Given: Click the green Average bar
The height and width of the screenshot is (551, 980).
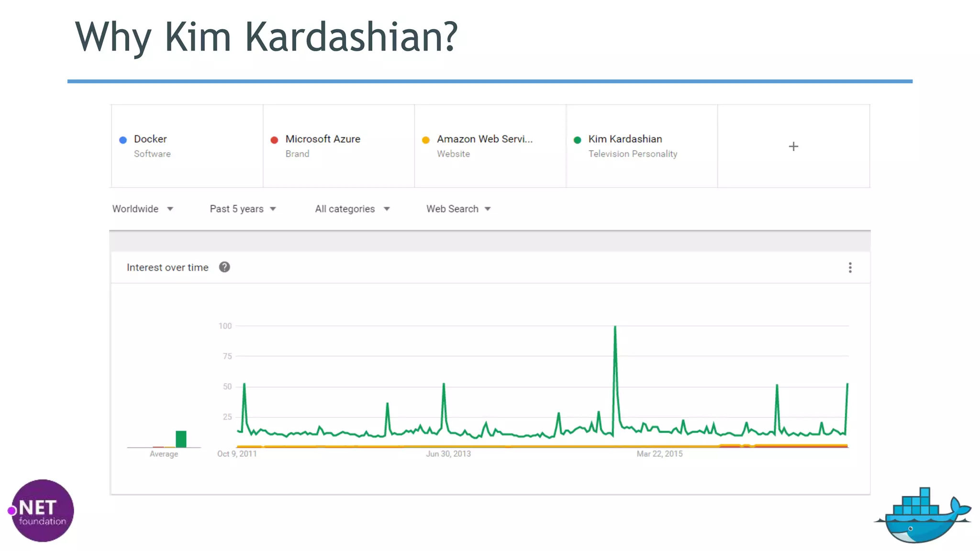Looking at the screenshot, I should click(x=181, y=439).
